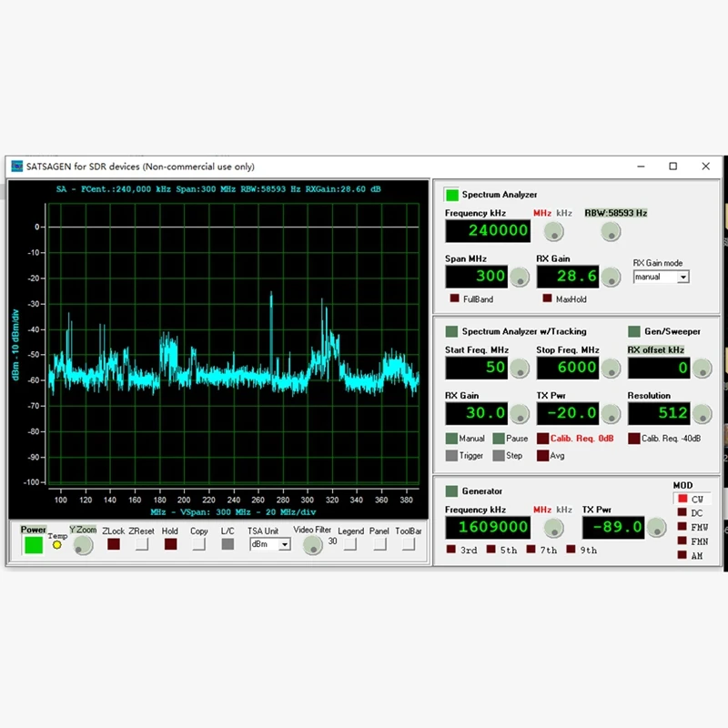Click the Spectrum Analyzer Frequency kHz field

[488, 231]
